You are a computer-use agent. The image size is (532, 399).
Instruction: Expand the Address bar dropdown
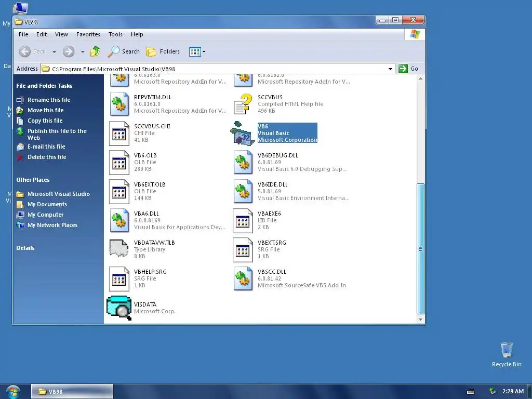[390, 69]
